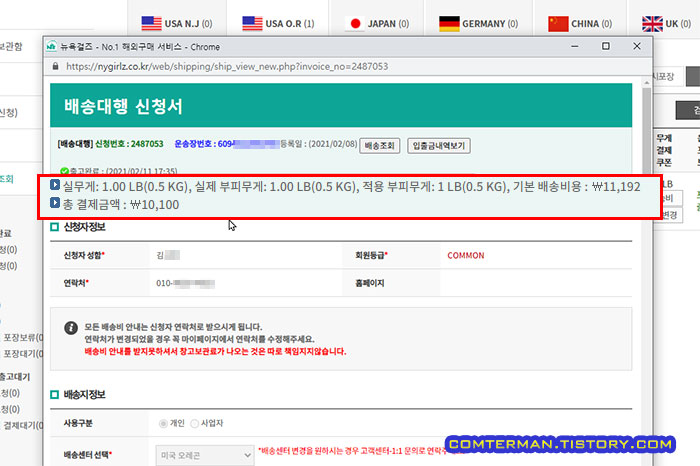Click the Japan flag icon

pyautogui.click(x=355, y=24)
